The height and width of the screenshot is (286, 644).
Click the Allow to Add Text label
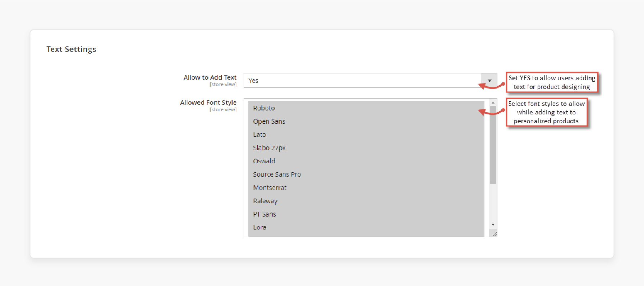(210, 77)
